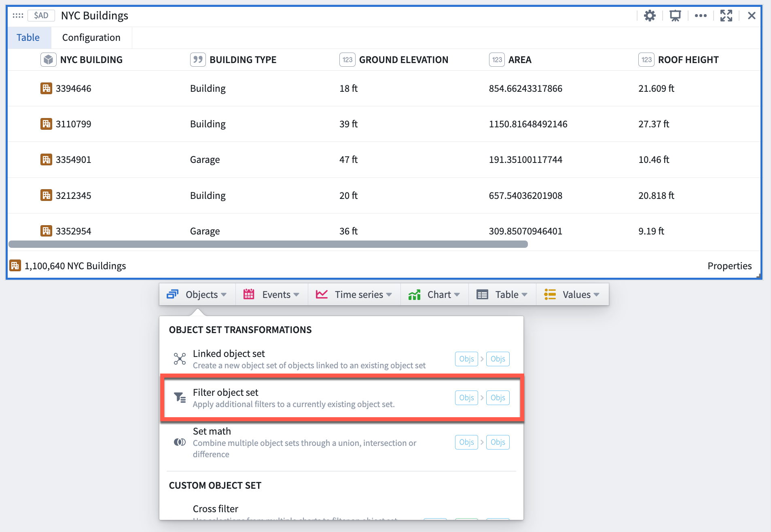771x532 pixels.
Task: Open the Values dropdown
Action: [x=572, y=294]
